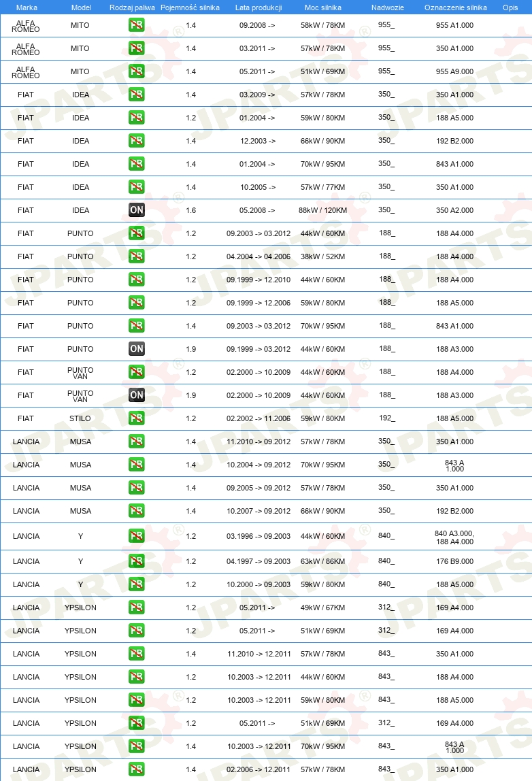Click petrol icon in PUNTO 09.1999 -> 12.2006 row
This screenshot has height=781, width=532.
[x=137, y=302]
